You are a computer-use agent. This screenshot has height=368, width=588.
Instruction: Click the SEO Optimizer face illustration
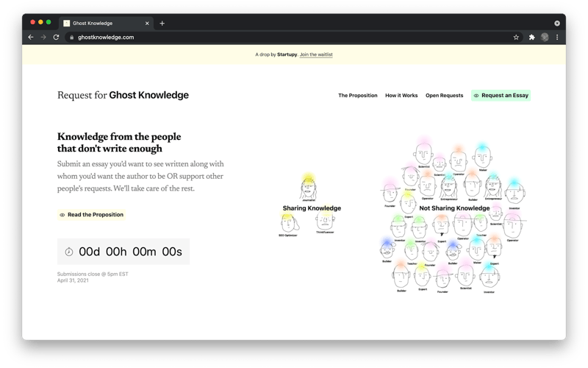coord(289,224)
